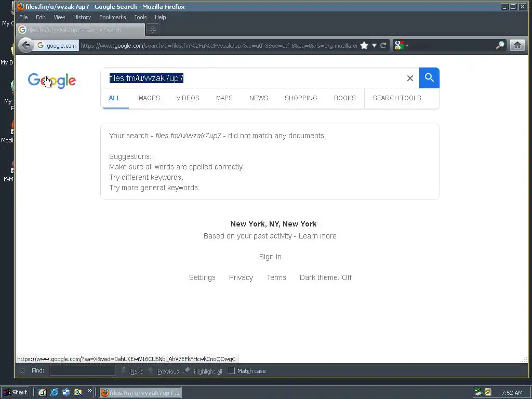
Task: Switch to the BOOKS results tab
Action: (x=345, y=98)
